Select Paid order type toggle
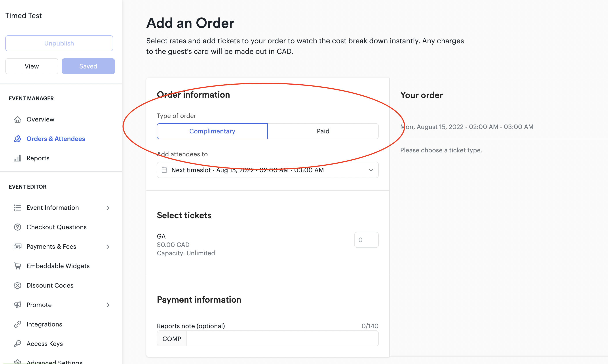Viewport: 608px width, 364px height. (x=323, y=131)
